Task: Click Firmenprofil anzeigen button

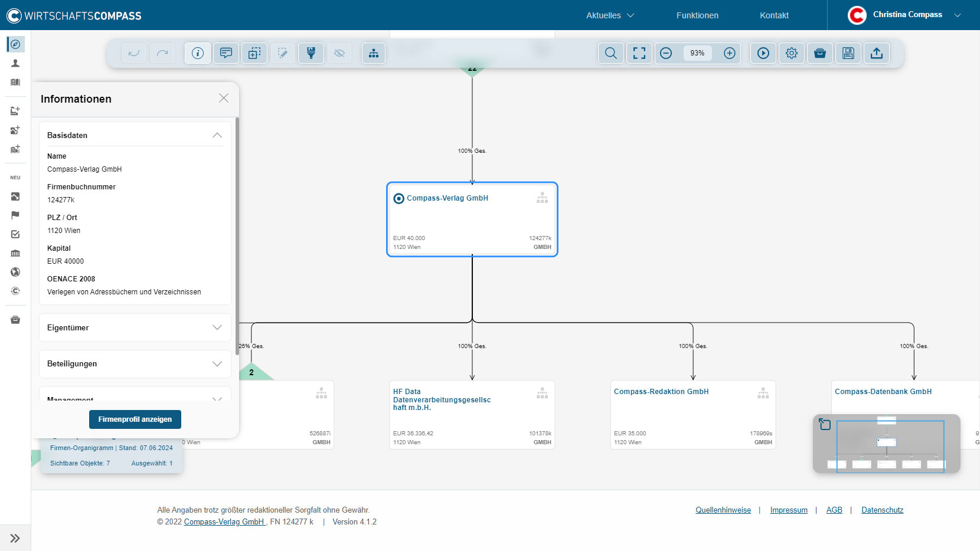Action: 135,419
